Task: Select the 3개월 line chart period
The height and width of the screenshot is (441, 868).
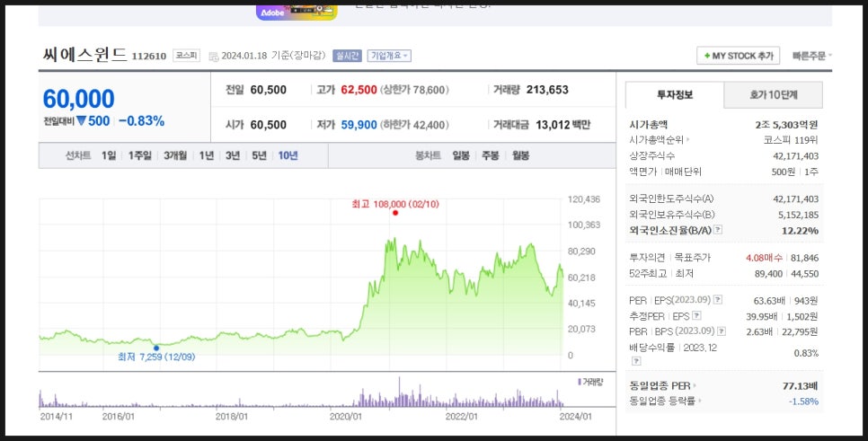Action: (x=175, y=155)
